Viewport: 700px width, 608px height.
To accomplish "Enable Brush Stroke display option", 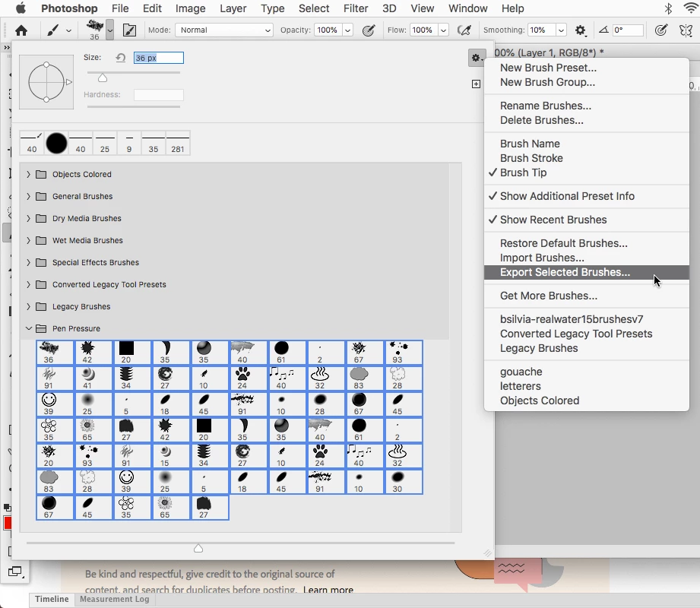I will pyautogui.click(x=531, y=158).
